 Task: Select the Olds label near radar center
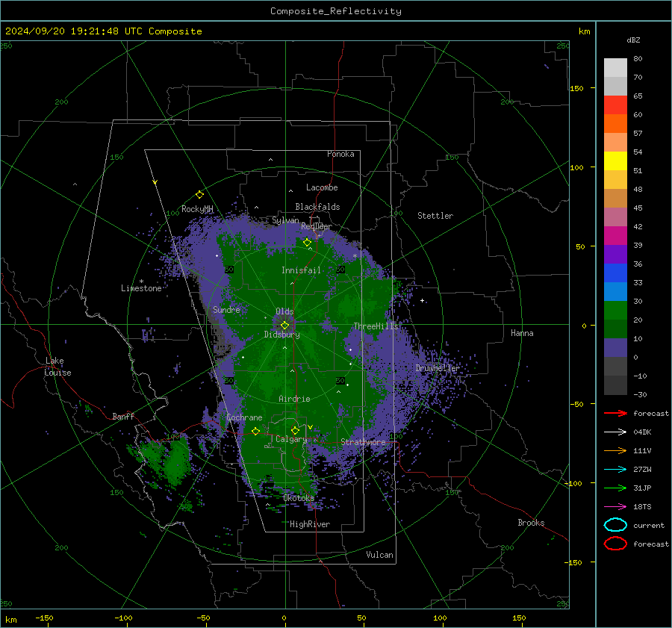pos(284,311)
